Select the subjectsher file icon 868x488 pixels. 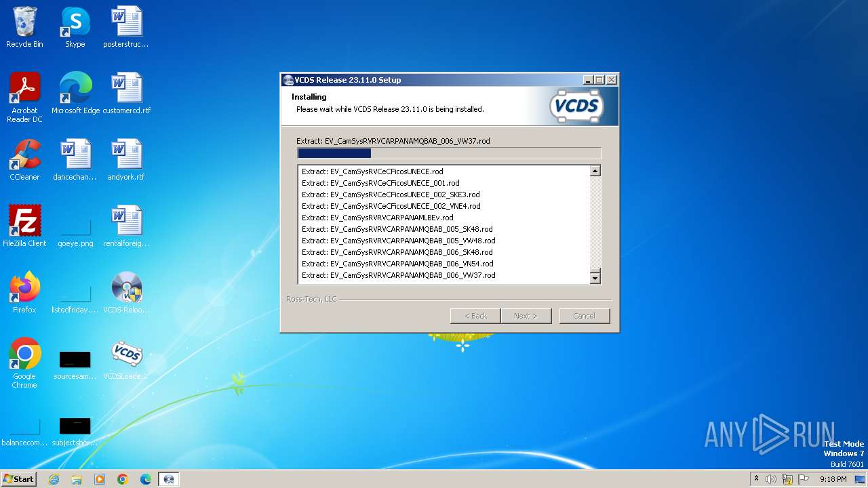point(75,431)
